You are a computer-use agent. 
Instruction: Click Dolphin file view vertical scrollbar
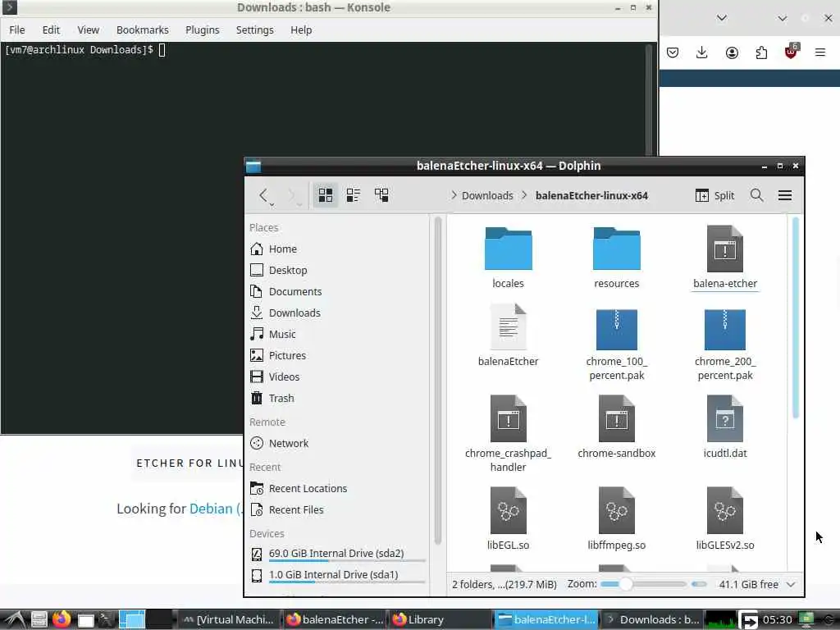(x=795, y=317)
